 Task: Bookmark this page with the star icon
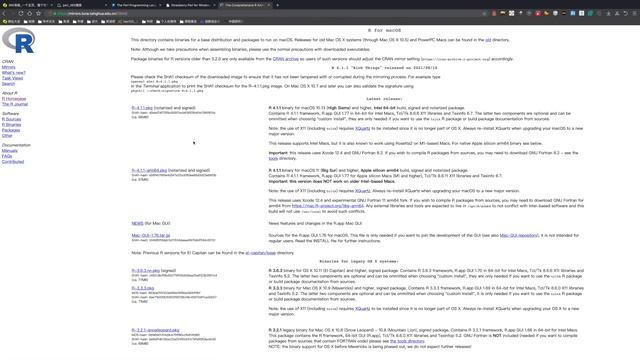coord(38,13)
